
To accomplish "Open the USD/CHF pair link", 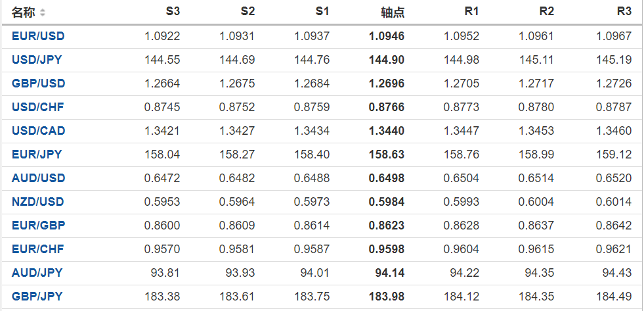I will (38, 107).
